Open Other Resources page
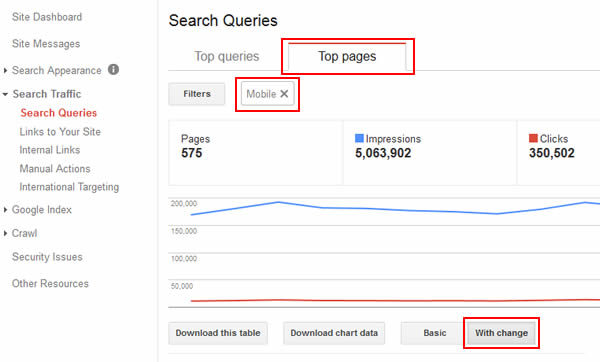 [x=50, y=284]
